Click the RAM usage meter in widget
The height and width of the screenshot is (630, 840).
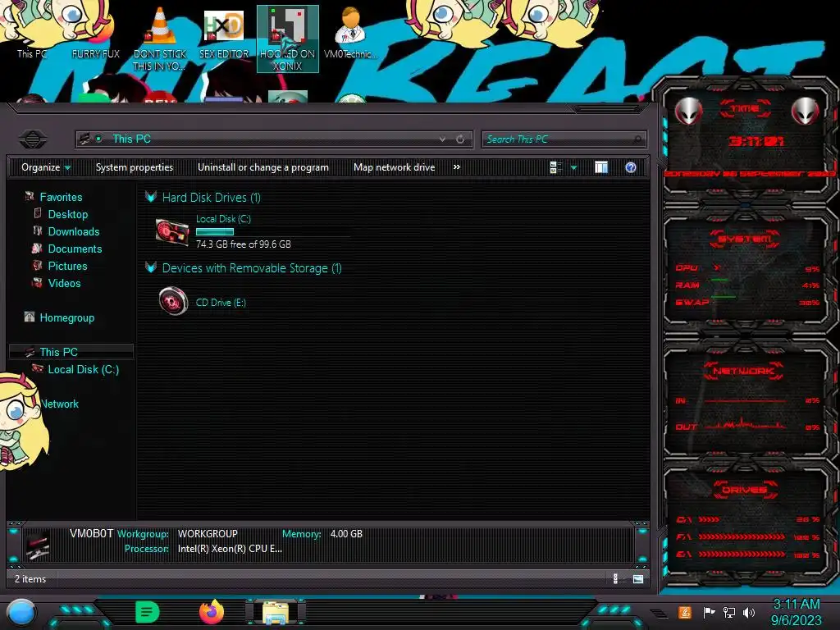[747, 285]
